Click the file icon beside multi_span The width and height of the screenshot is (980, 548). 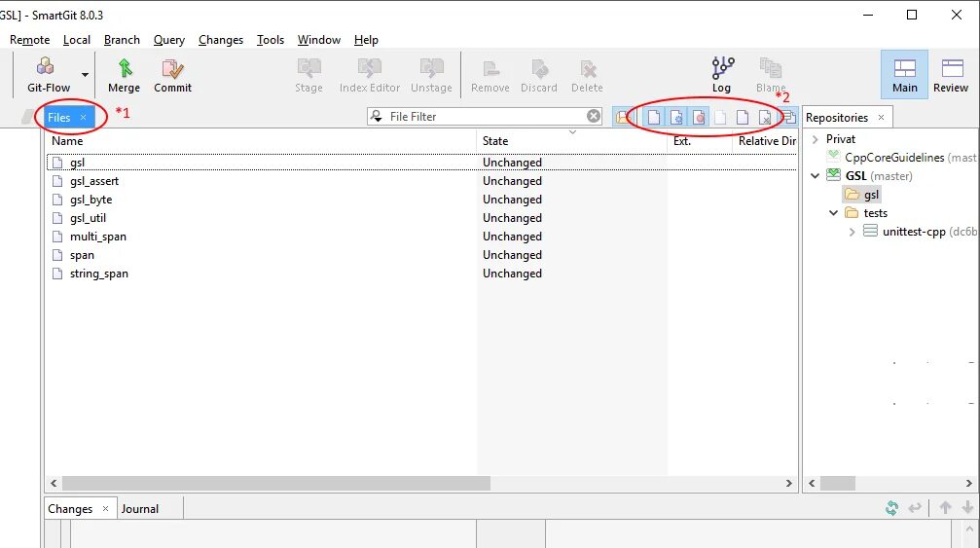(x=57, y=237)
